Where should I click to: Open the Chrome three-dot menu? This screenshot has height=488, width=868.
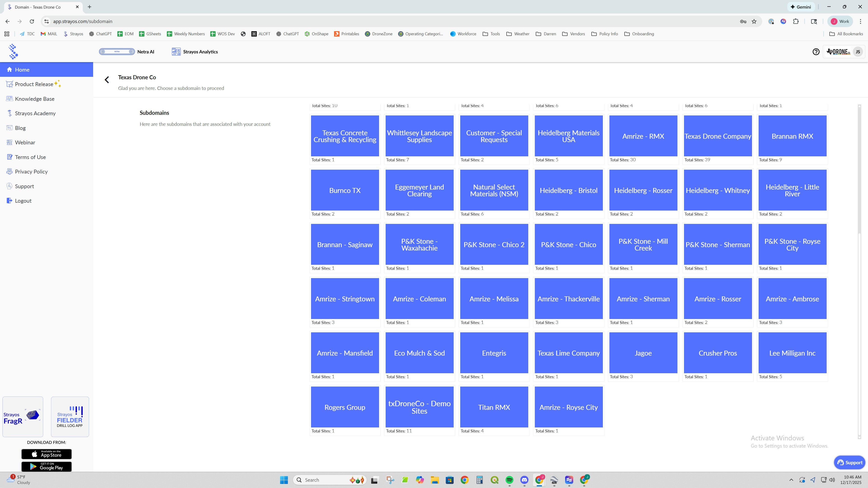click(861, 21)
